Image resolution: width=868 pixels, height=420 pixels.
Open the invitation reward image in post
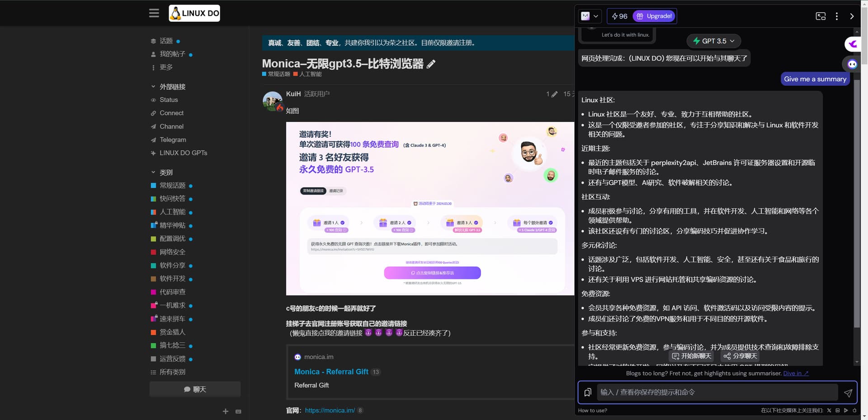(430, 209)
